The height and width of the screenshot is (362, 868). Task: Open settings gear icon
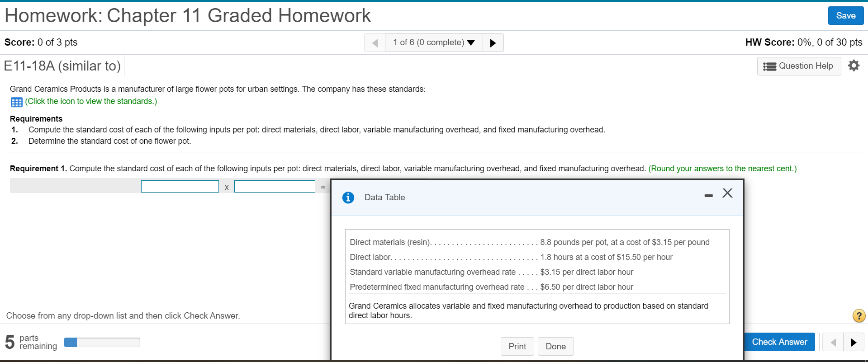(x=854, y=66)
